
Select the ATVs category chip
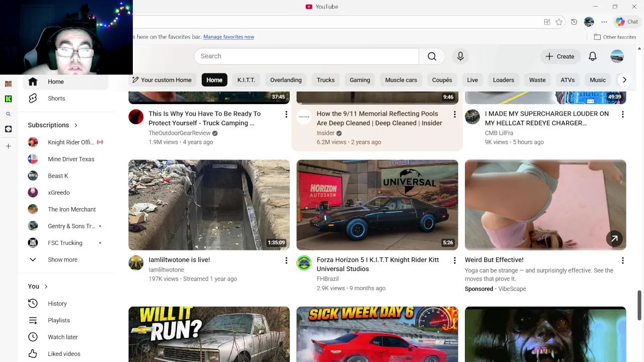[568, 80]
